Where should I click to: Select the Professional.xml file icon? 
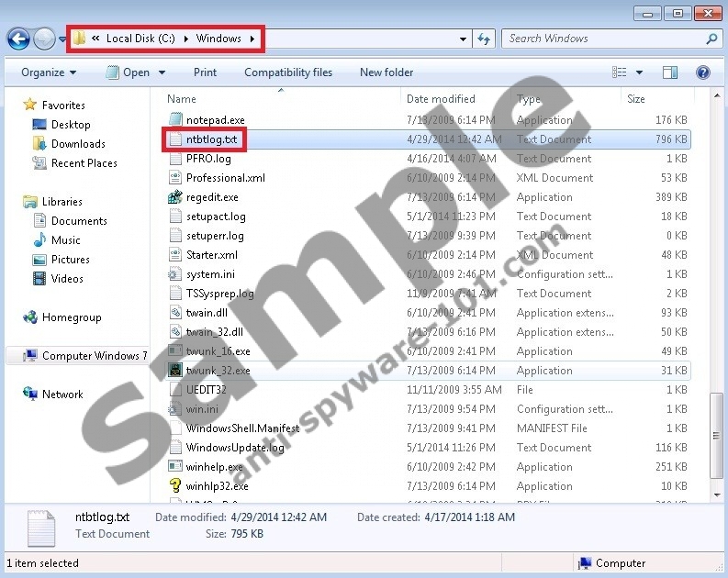click(x=175, y=178)
